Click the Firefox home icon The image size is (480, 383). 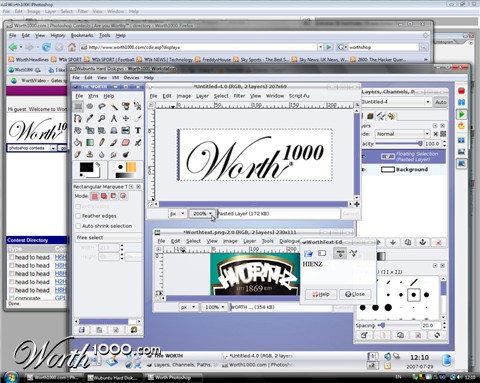pos(72,47)
